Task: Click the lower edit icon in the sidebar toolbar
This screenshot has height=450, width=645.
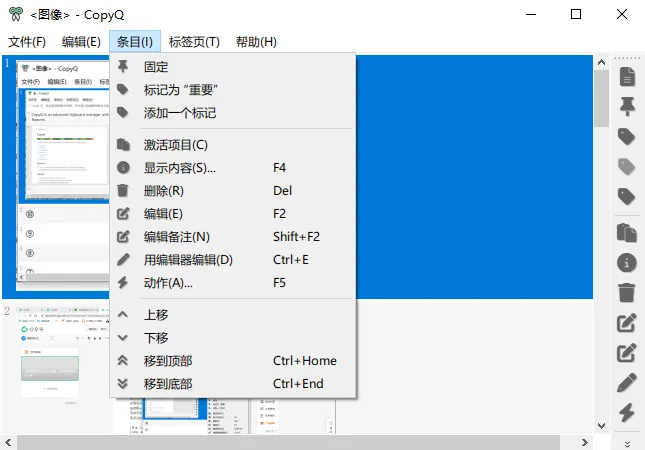Action: tap(627, 353)
